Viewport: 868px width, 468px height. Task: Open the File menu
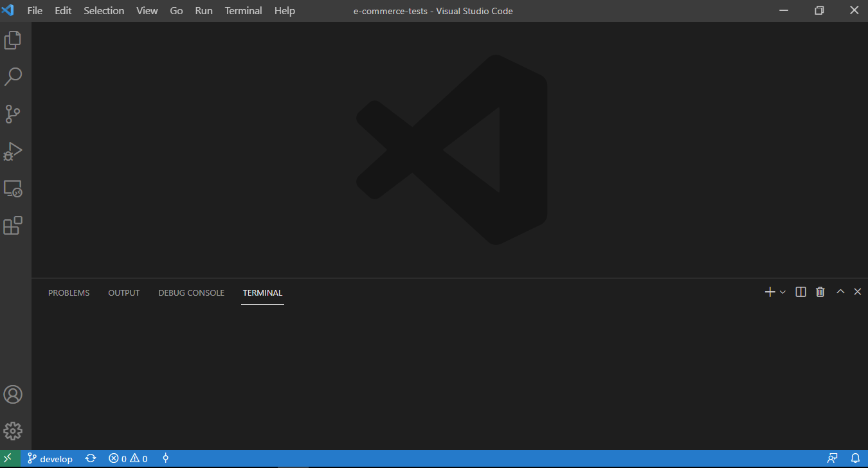coord(35,11)
